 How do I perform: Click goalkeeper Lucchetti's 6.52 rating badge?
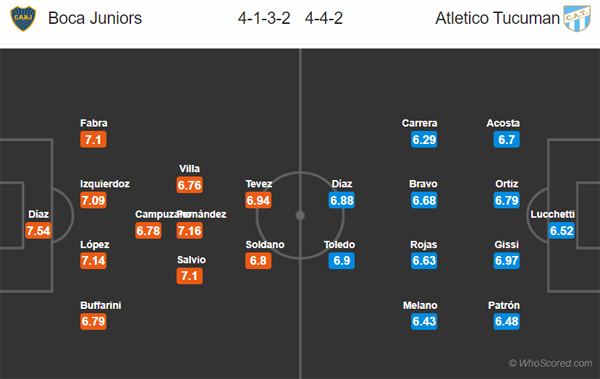561,230
